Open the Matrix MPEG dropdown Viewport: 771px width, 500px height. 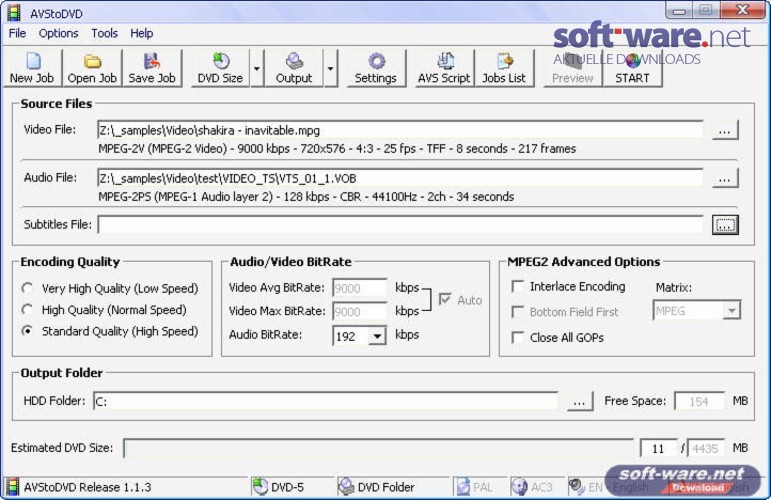pyautogui.click(x=732, y=311)
